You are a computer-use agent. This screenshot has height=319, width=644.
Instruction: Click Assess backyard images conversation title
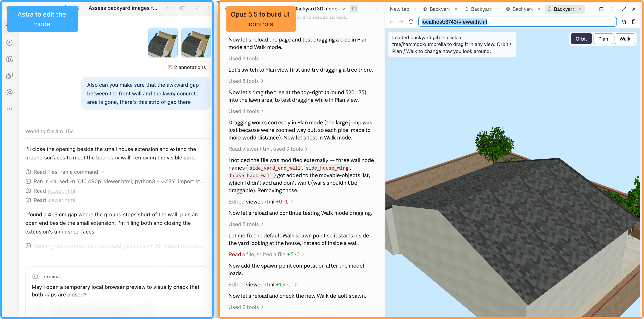123,8
